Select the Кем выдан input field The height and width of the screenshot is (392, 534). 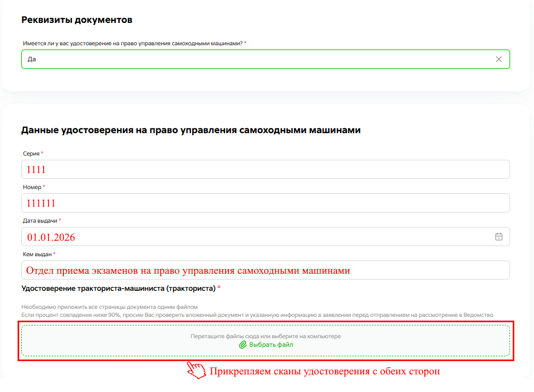pos(265,270)
